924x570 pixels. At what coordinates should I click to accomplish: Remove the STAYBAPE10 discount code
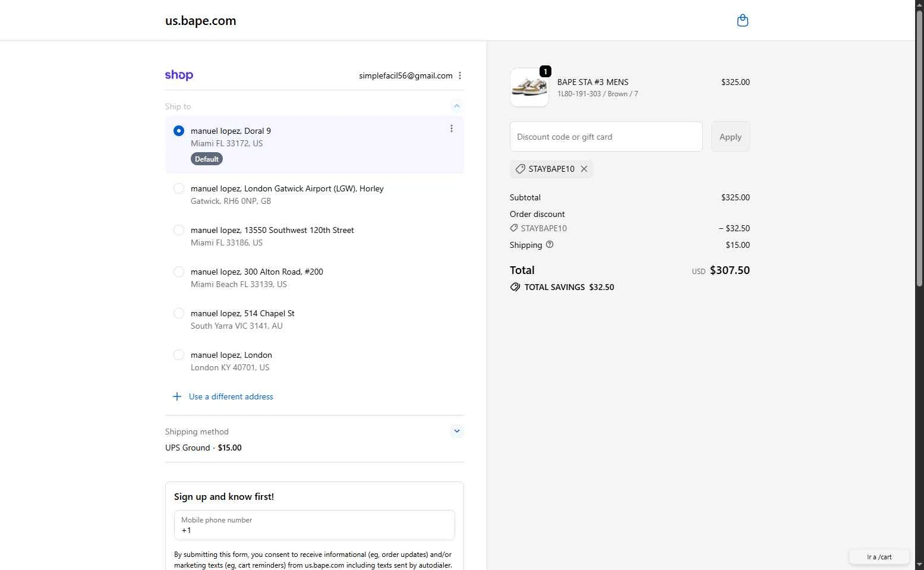tap(584, 169)
